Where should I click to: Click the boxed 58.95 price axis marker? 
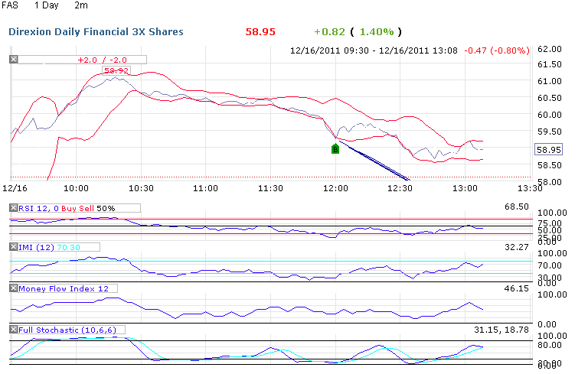tap(549, 150)
